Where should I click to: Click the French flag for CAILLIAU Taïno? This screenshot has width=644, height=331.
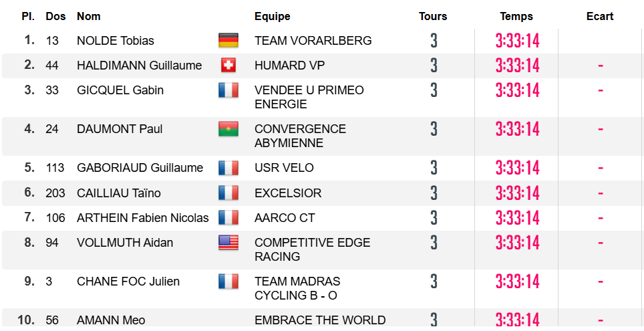pos(228,193)
